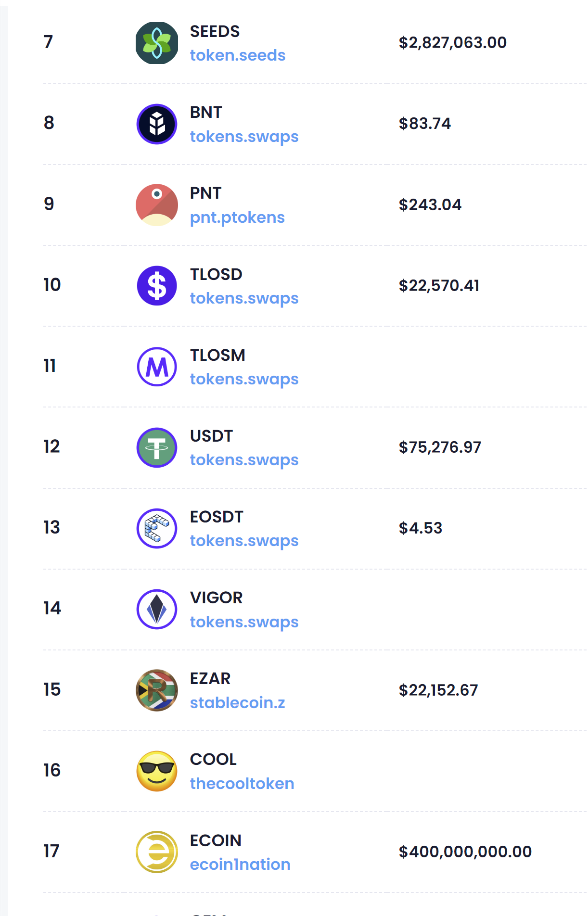Click the BNT Bancor logo icon
Image resolution: width=588 pixels, height=916 pixels.
click(157, 124)
